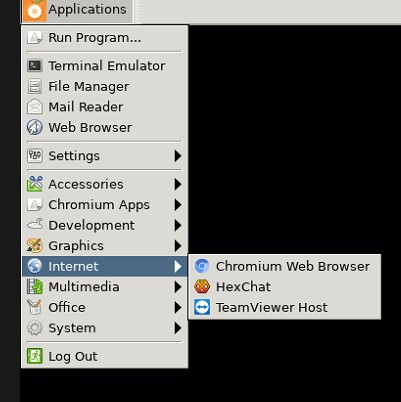Expand the Multimedia submenu arrow
Image resolution: width=401 pixels, height=402 pixels.
[x=178, y=287]
